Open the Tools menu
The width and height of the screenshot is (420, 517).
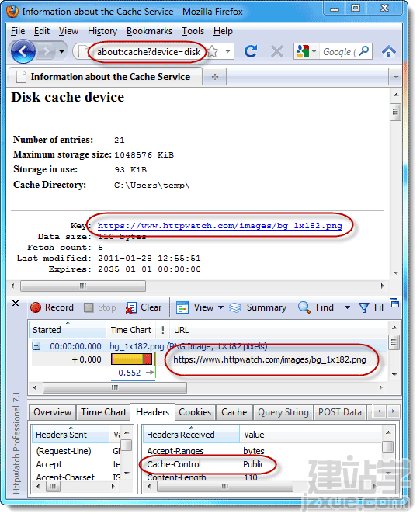pyautogui.click(x=193, y=31)
